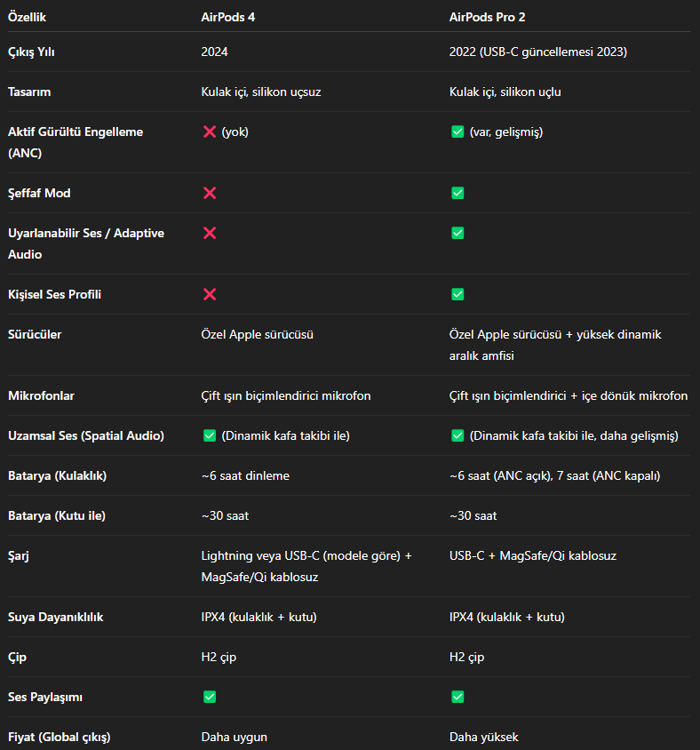Click green check in Kişisel Ses Profili row
Image resolution: width=700 pixels, height=750 pixels.
[457, 294]
